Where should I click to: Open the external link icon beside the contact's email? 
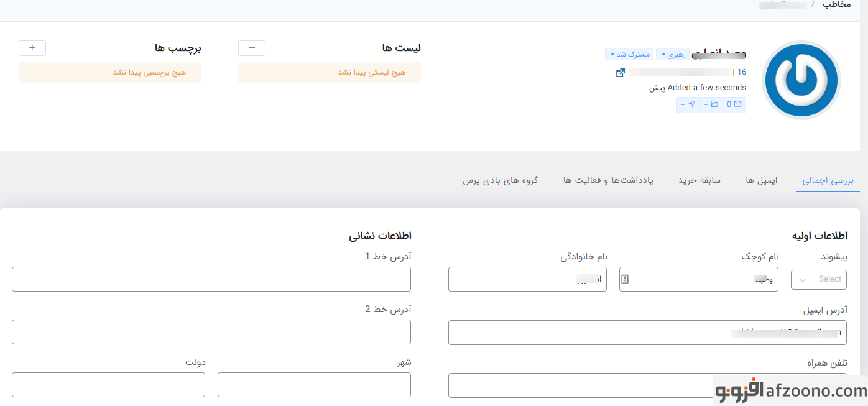click(x=620, y=73)
